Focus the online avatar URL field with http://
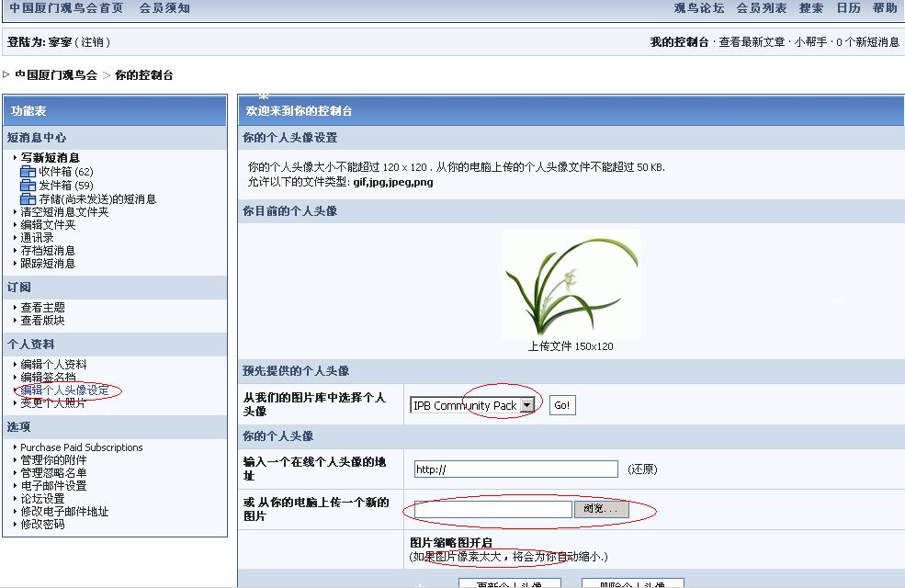The image size is (905, 588). point(516,469)
